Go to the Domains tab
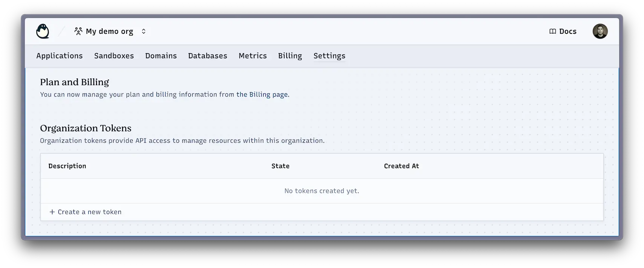This screenshot has width=644, height=268. (161, 56)
